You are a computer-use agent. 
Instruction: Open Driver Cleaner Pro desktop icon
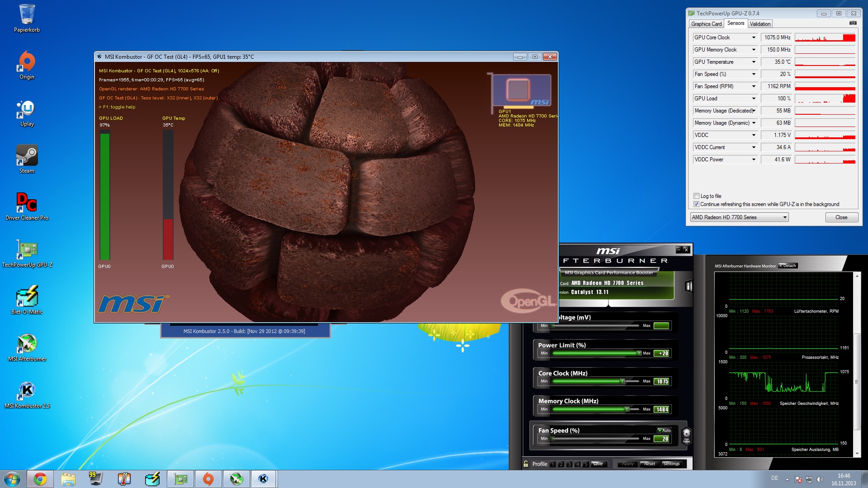pos(27,206)
